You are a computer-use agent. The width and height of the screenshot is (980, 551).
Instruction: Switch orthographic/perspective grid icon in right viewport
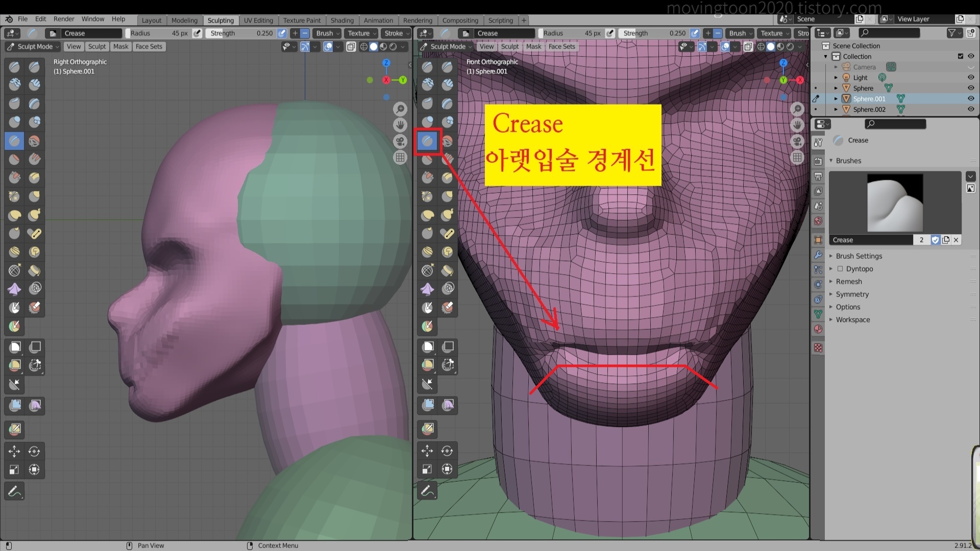point(797,158)
